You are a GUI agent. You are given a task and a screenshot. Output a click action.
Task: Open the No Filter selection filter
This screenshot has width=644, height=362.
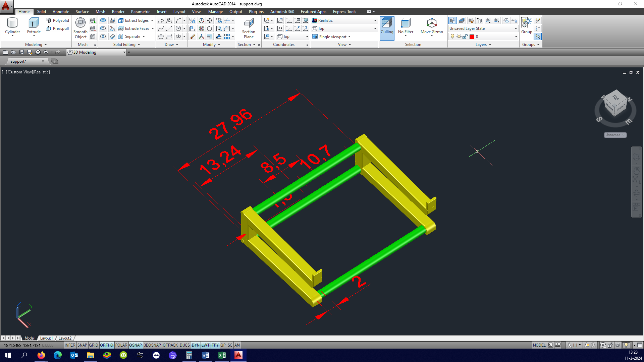(x=406, y=27)
